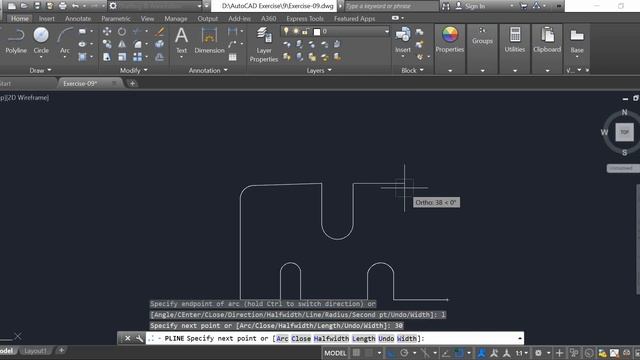Switch to the Parametric tab
640x360 pixels.
(x=116, y=19)
